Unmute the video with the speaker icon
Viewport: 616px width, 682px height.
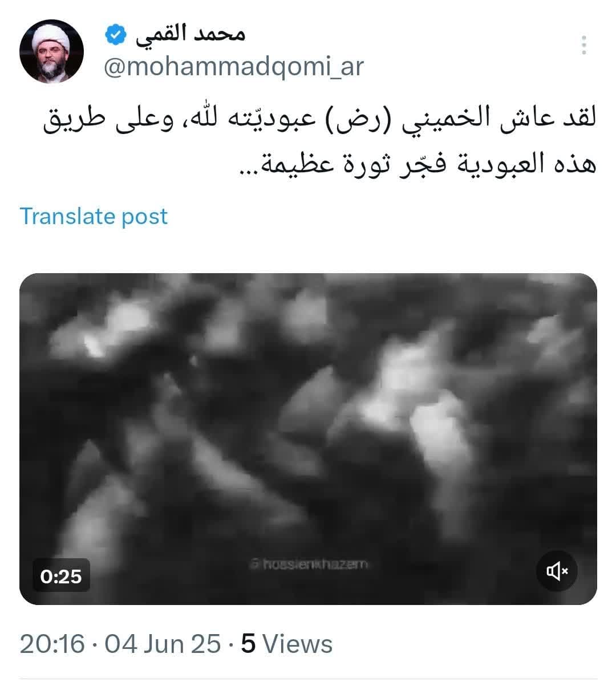557,571
